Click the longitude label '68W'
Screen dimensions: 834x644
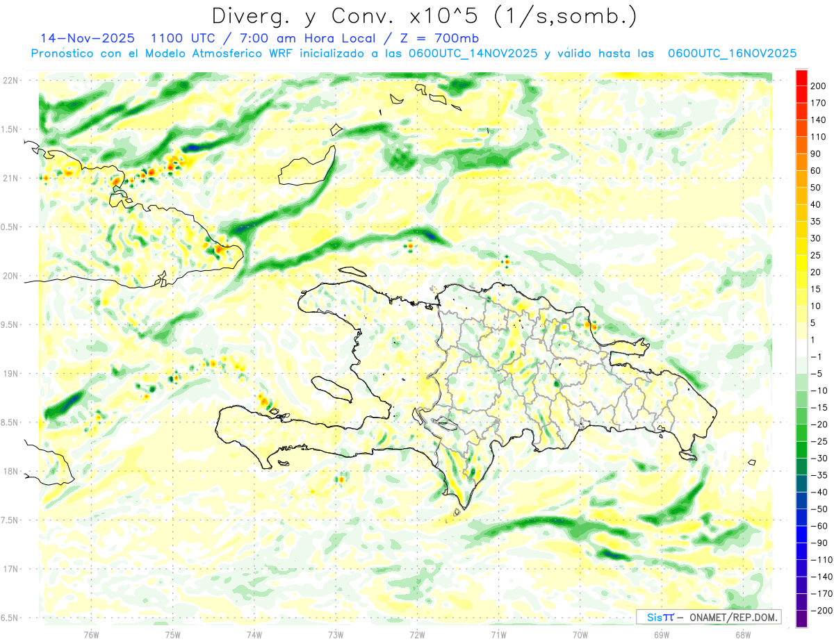click(743, 635)
